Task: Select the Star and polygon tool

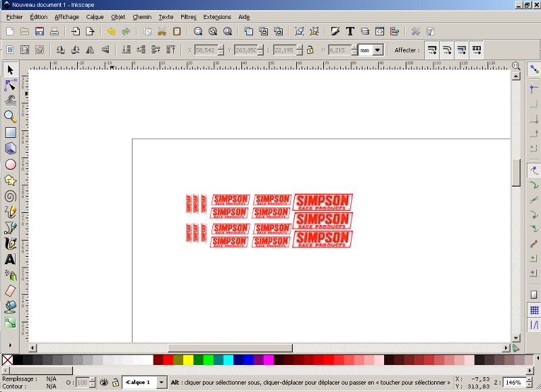Action: [10, 180]
